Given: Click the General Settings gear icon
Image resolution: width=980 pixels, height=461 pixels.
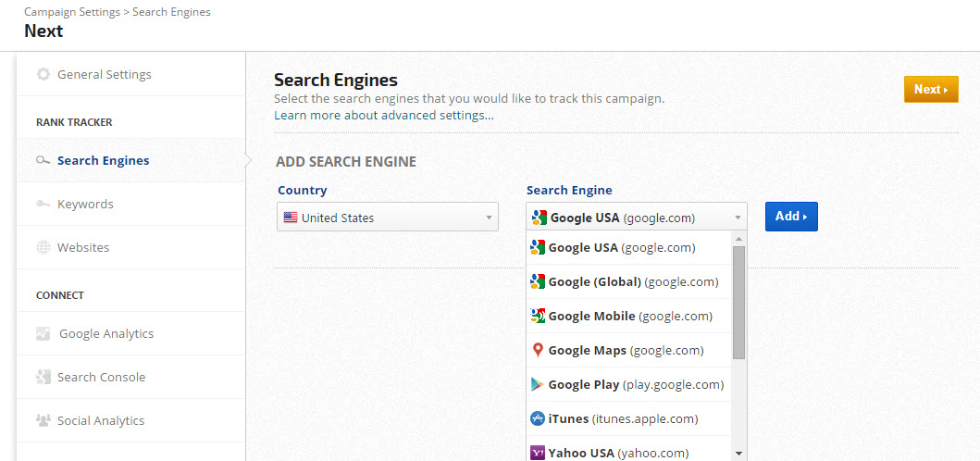Looking at the screenshot, I should (43, 74).
